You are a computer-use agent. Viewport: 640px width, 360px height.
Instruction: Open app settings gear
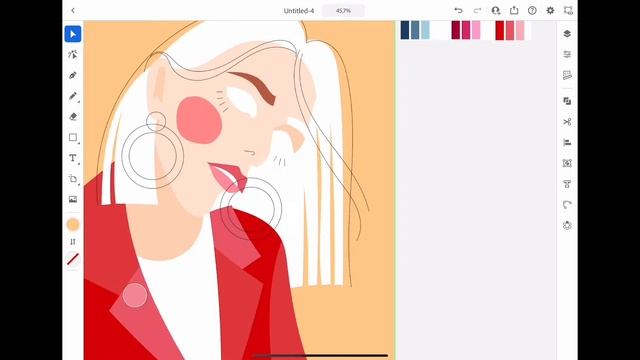pos(550,11)
